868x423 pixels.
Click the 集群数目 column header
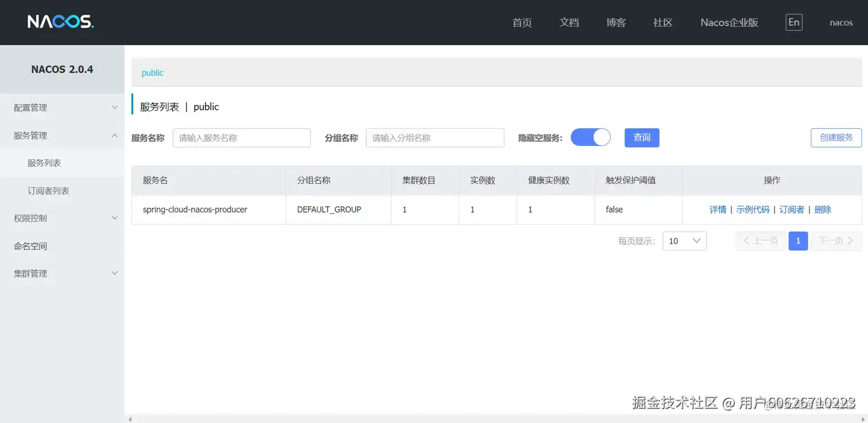tap(425, 180)
